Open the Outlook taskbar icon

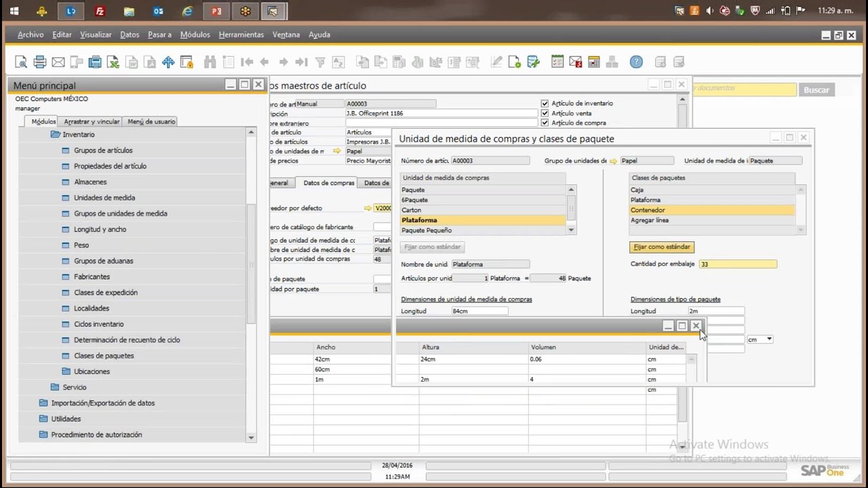pos(158,11)
